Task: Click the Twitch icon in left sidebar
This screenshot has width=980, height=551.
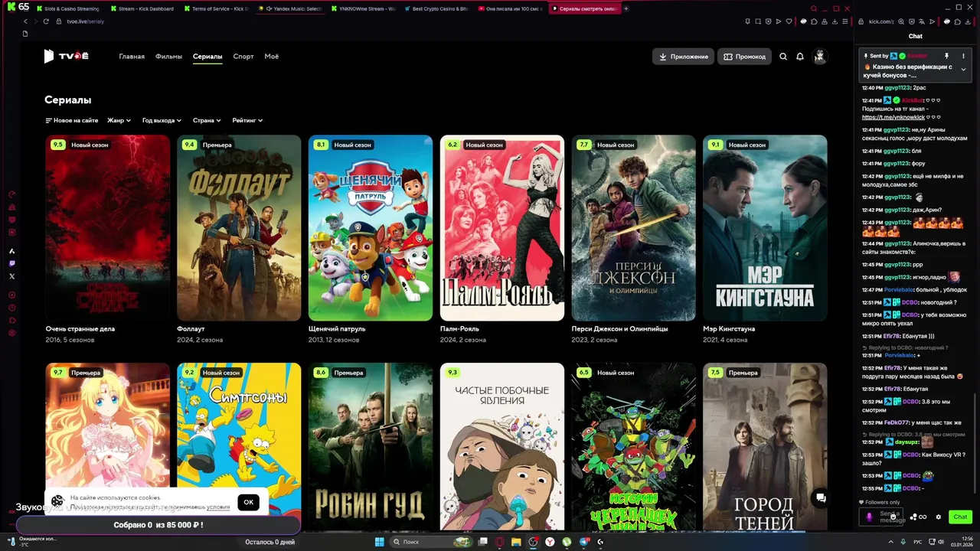Action: [11, 263]
